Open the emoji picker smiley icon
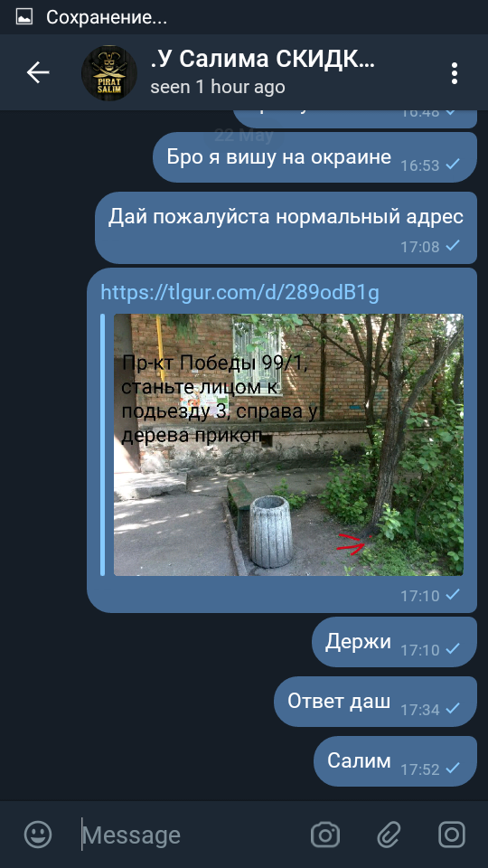This screenshot has width=488, height=868. [x=38, y=835]
